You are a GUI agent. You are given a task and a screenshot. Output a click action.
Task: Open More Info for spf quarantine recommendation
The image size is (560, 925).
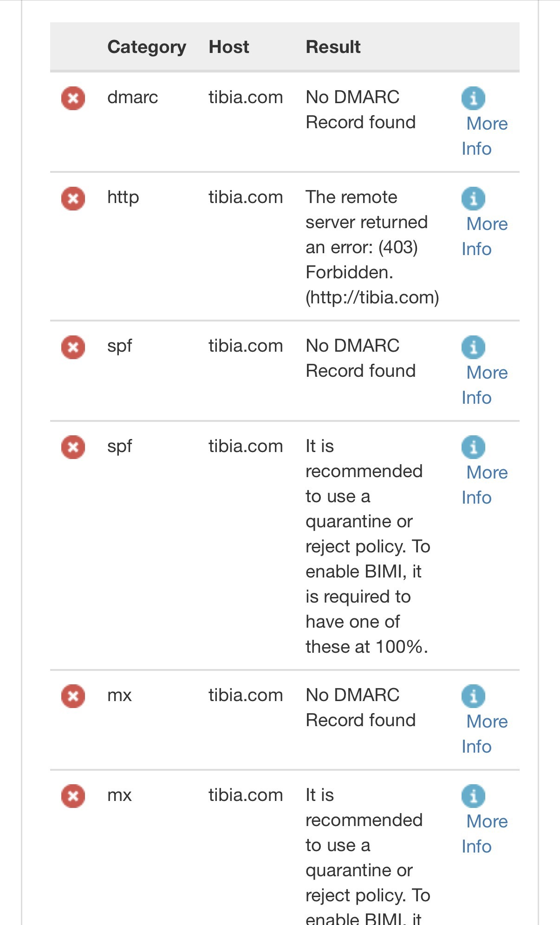pyautogui.click(x=485, y=485)
